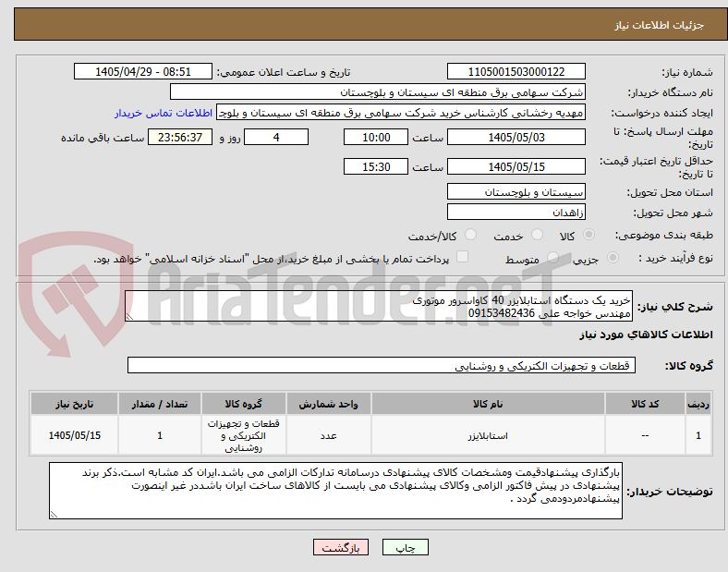
Task: Click the response deadline date 1405/05/03
Action: click(x=516, y=138)
